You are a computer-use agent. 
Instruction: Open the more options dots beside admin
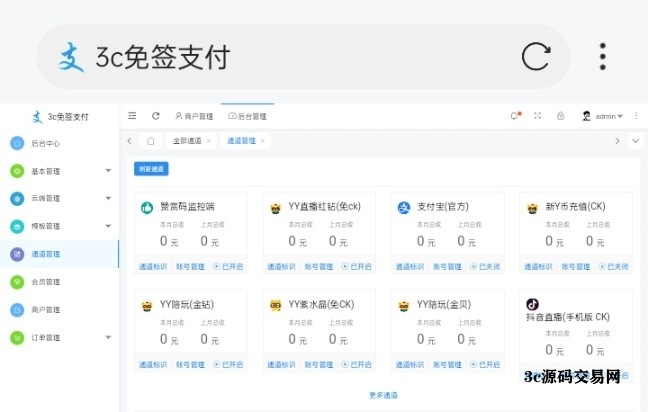[x=636, y=116]
